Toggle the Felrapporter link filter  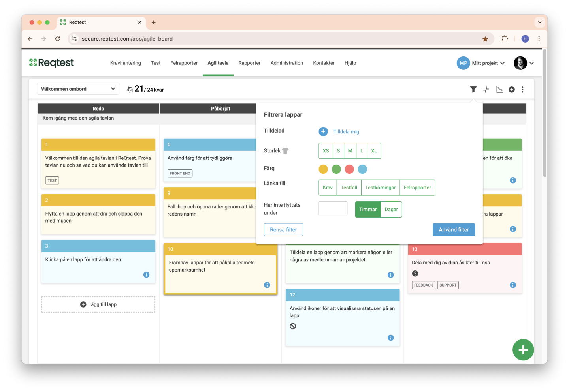point(417,188)
